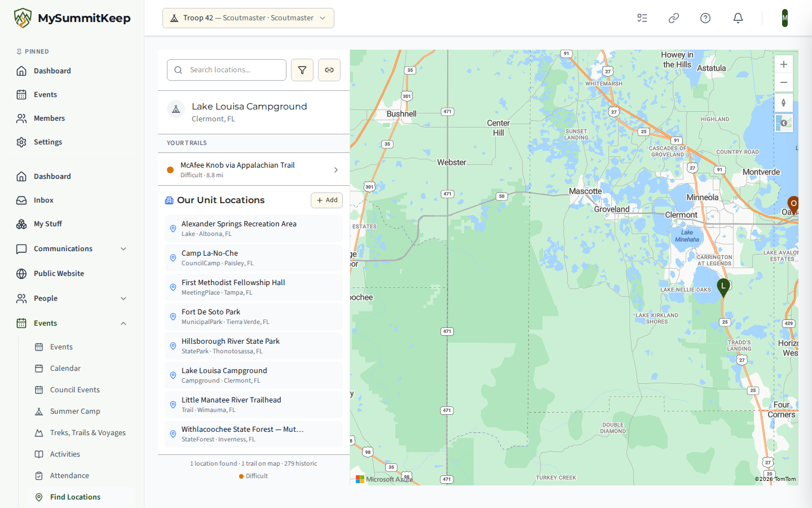The image size is (812, 508).
Task: Open My Stuff
Action: (72, 224)
